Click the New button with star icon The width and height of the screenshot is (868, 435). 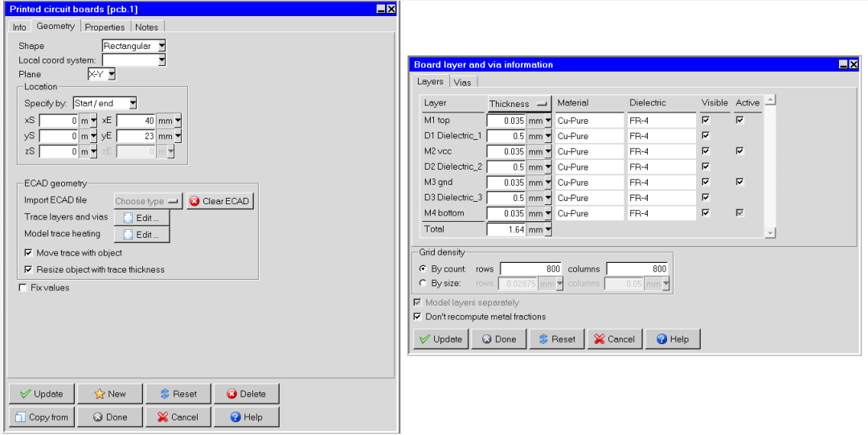[109, 394]
